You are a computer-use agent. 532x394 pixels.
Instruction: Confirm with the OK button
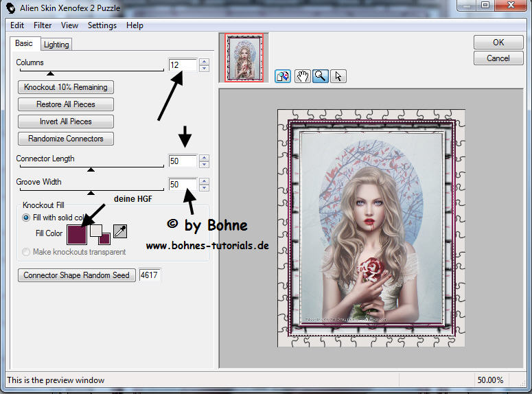coord(498,43)
